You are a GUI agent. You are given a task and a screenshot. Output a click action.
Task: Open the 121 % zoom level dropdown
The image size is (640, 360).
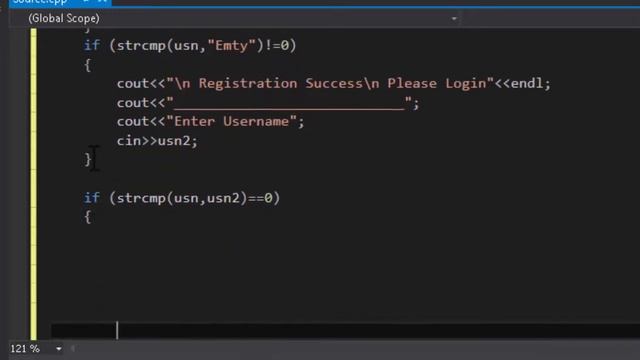(59, 349)
